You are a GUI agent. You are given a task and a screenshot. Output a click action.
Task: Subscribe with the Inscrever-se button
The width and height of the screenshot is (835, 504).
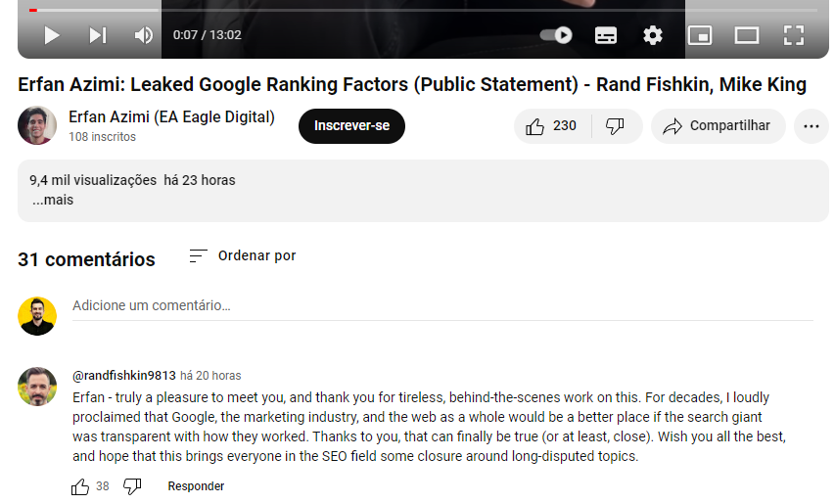click(351, 126)
